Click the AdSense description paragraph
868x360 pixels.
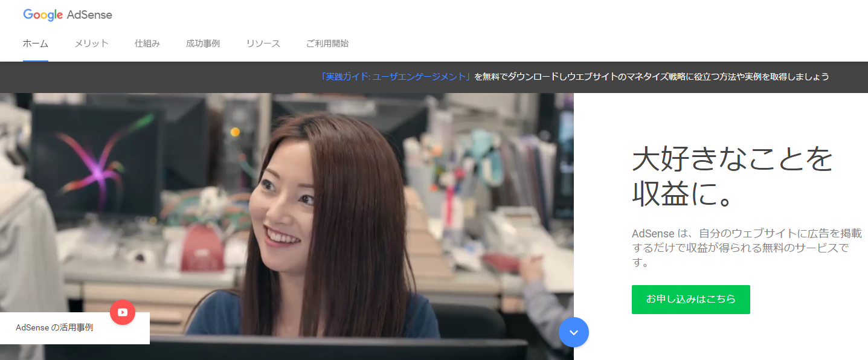747,248
